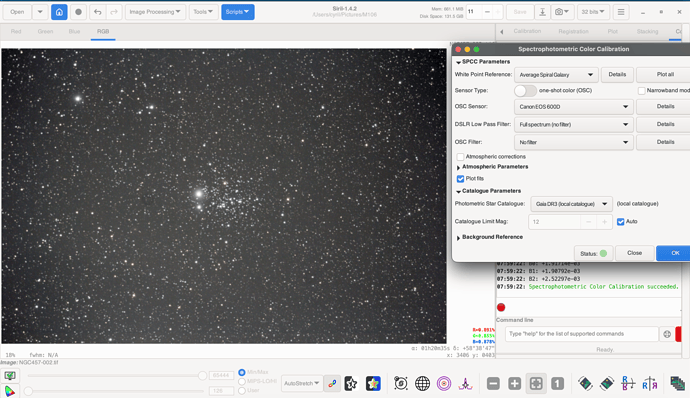This screenshot has height=398, width=690.
Task: Switch to the Stacking tab
Action: pyautogui.click(x=647, y=31)
